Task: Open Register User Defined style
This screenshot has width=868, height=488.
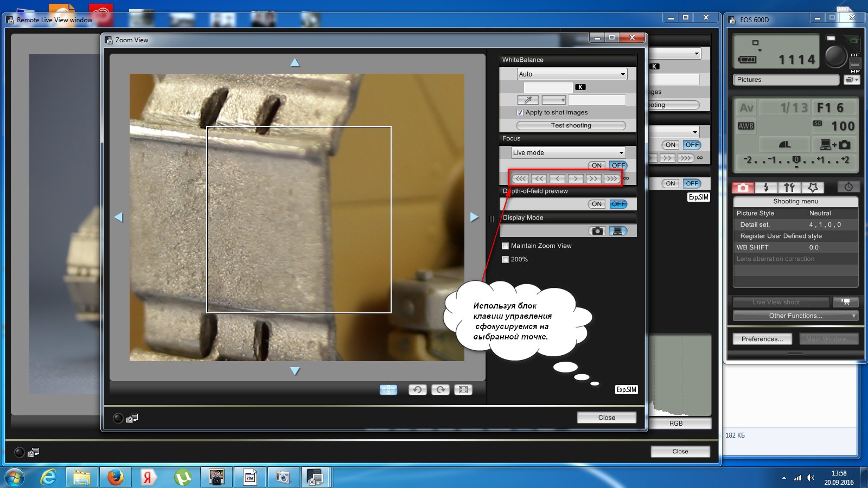Action: tap(795, 236)
